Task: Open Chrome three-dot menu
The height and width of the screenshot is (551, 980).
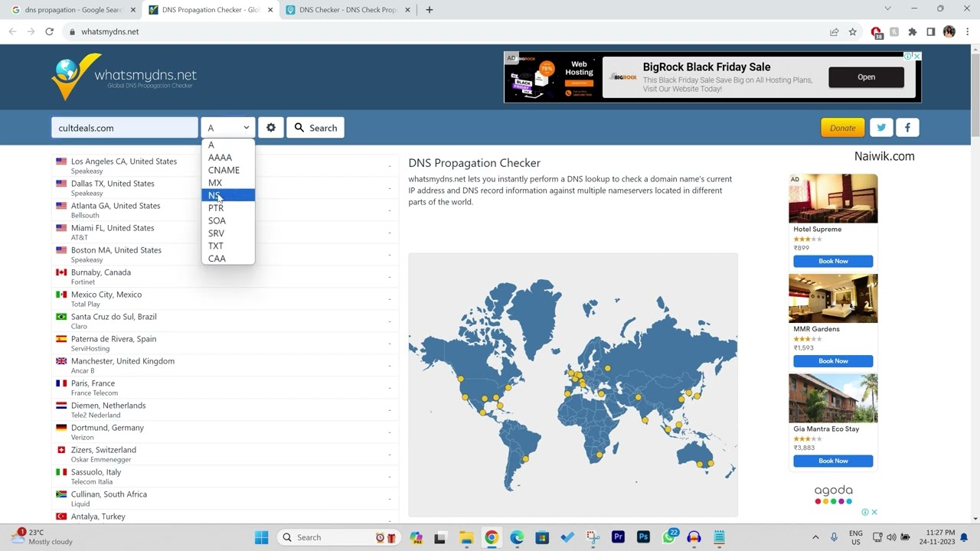Action: click(968, 31)
